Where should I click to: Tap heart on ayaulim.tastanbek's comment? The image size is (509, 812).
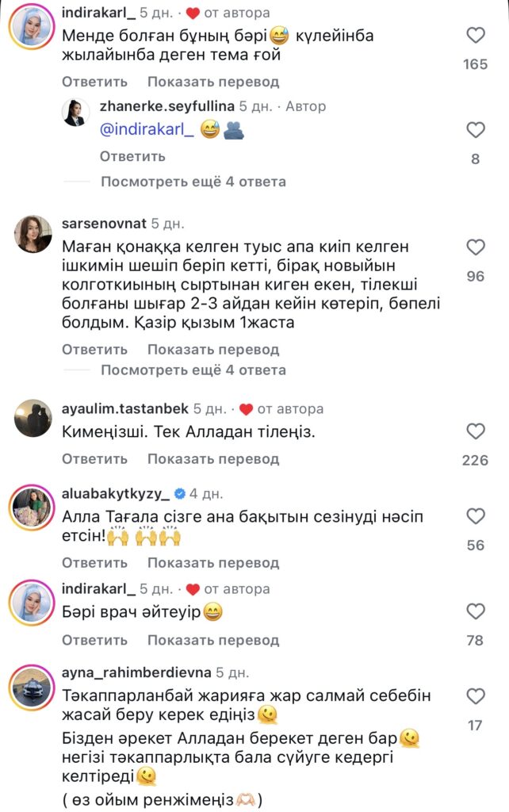[x=475, y=431]
